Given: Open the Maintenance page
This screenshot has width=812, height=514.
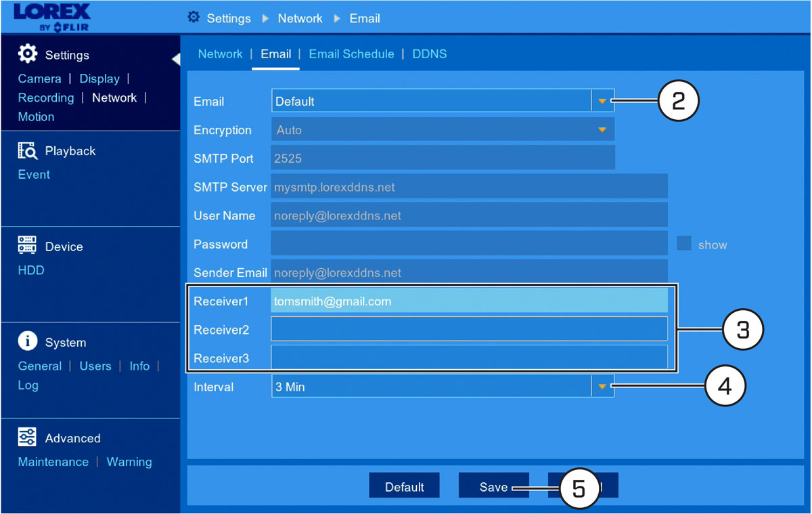Looking at the screenshot, I should coord(53,462).
